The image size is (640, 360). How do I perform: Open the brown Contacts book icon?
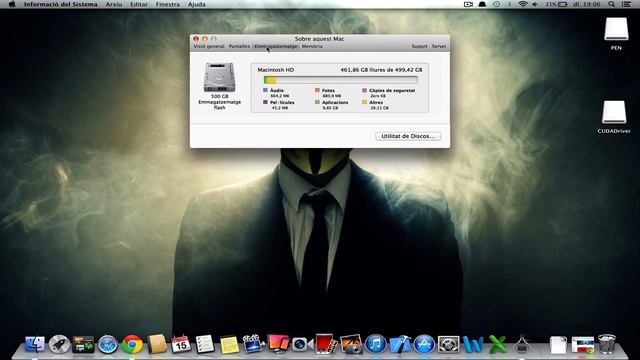click(157, 344)
